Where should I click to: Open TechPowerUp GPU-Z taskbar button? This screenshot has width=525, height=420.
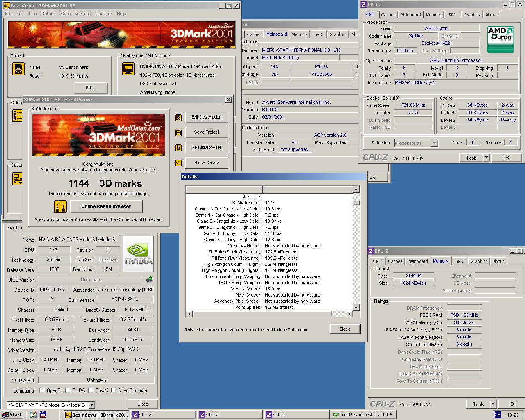(x=363, y=415)
